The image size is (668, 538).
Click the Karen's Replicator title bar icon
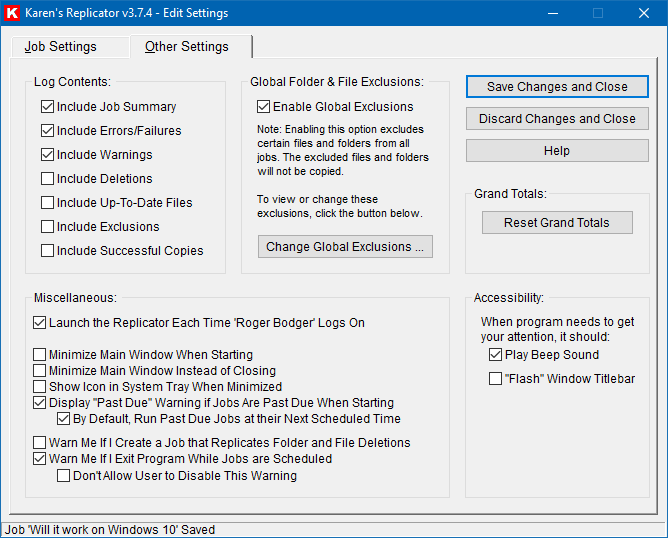13,13
